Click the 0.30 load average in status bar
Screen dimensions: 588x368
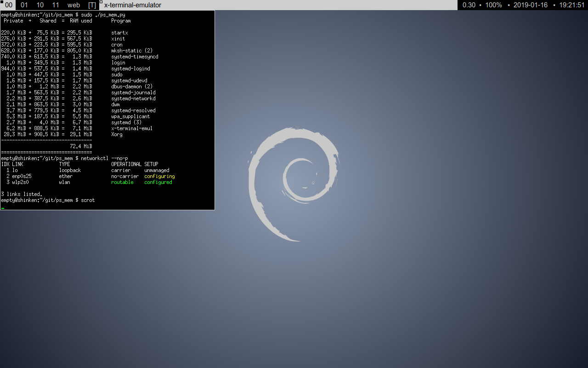tap(469, 5)
